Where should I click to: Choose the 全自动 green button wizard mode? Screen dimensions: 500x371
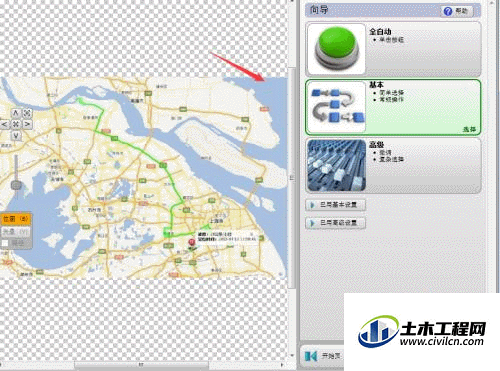pyautogui.click(x=393, y=49)
